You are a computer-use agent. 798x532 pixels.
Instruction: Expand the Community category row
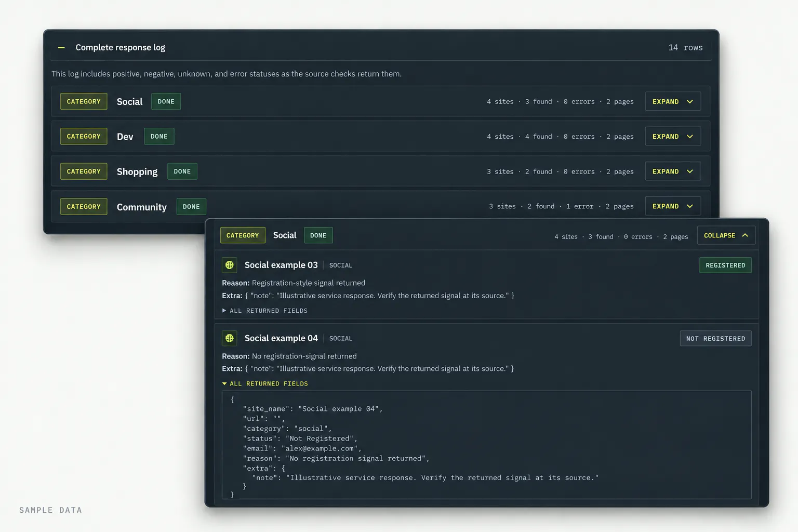pos(673,206)
